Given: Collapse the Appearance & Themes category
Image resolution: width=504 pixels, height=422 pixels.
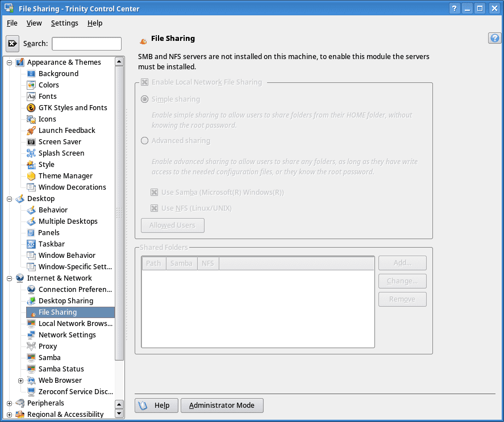Looking at the screenshot, I should tap(9, 62).
